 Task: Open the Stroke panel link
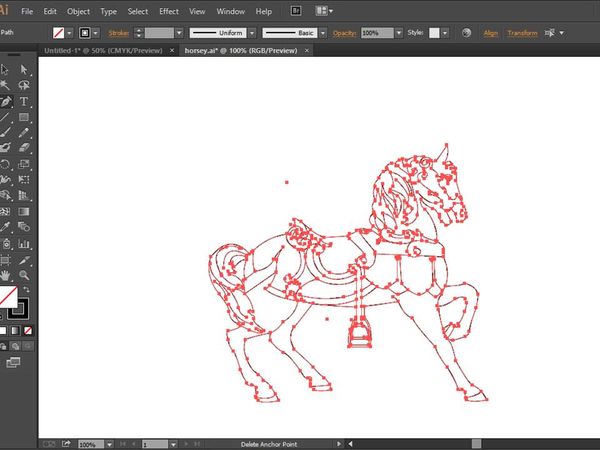coord(118,33)
